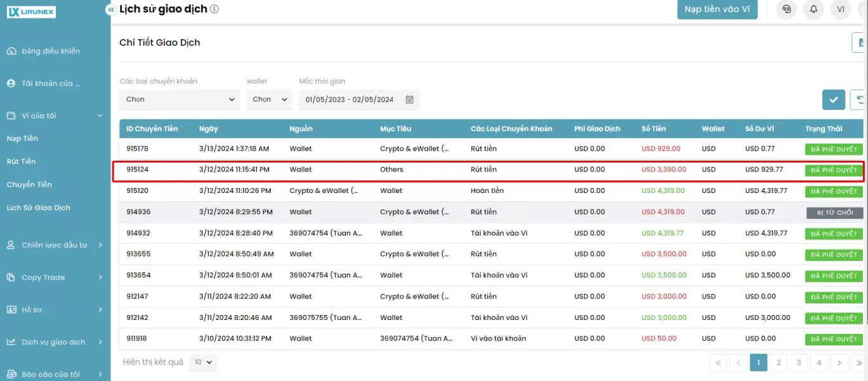Open the Rút Tiền menu item
The width and height of the screenshot is (868, 381).
22,161
